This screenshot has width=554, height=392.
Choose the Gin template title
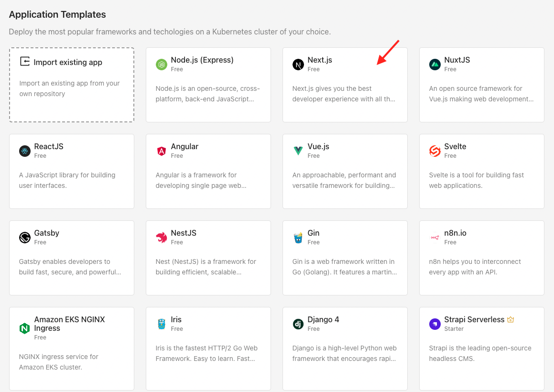coord(314,233)
